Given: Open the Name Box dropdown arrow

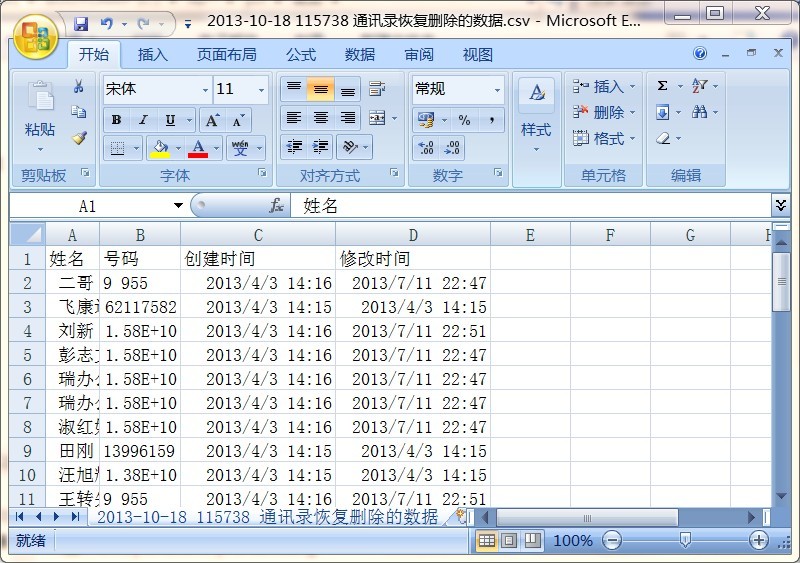Looking at the screenshot, I should tap(178, 205).
